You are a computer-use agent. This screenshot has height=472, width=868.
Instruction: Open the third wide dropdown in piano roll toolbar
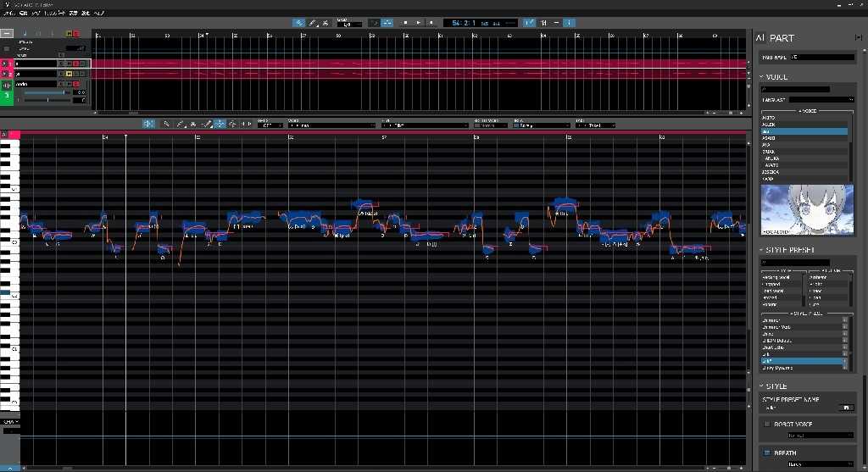[426, 125]
